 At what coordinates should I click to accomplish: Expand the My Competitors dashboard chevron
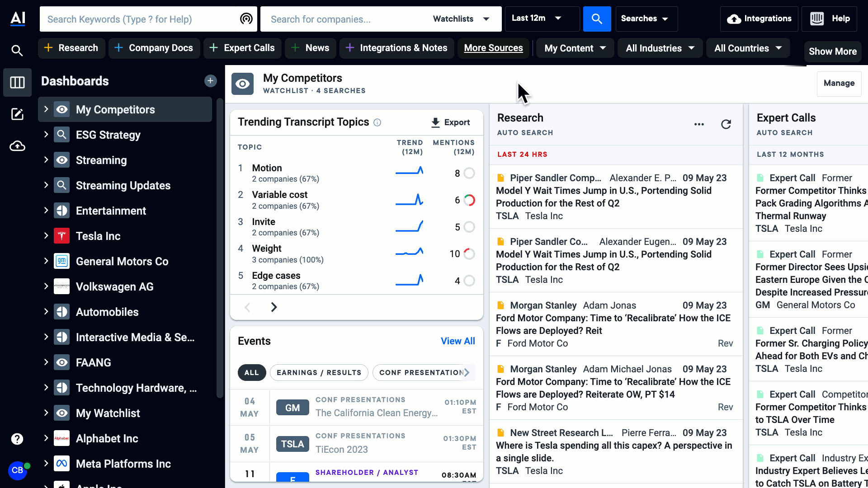46,109
